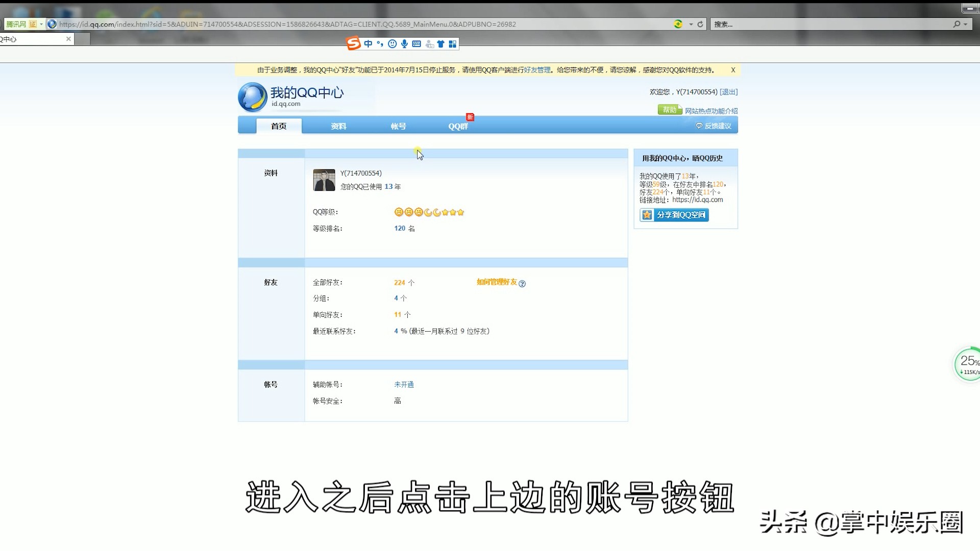
Task: Open the 帐号 tab
Action: [x=398, y=126]
